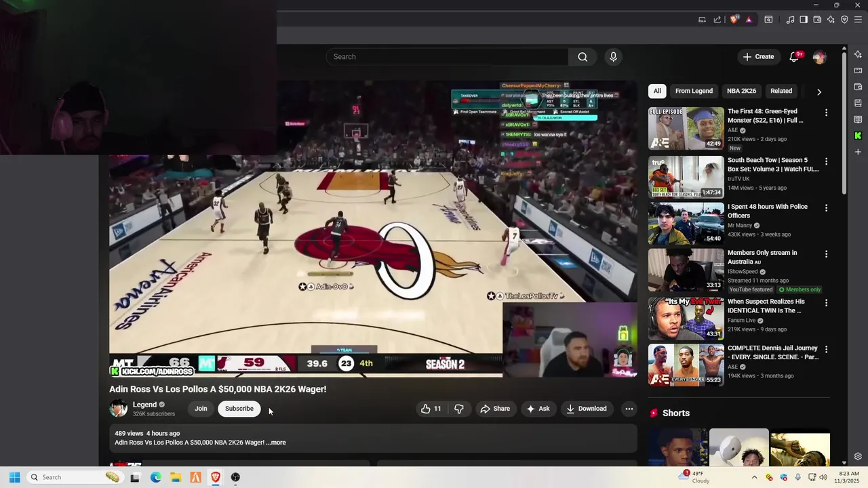The height and width of the screenshot is (488, 868).
Task: Open sidebar settings gear at bottom
Action: [858, 456]
